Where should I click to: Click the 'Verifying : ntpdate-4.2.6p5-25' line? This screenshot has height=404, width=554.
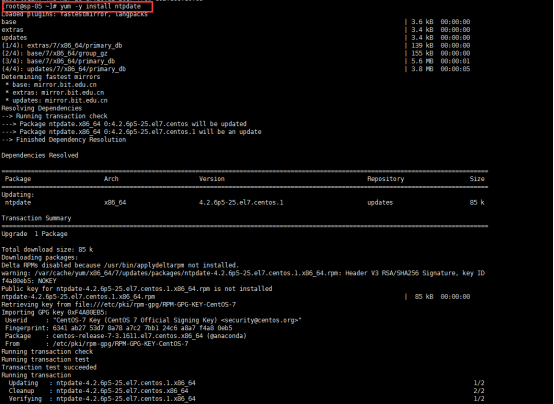pos(102,399)
